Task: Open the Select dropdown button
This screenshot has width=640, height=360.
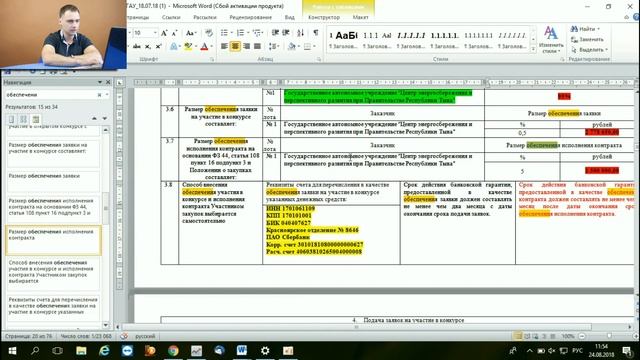Action: [589, 50]
